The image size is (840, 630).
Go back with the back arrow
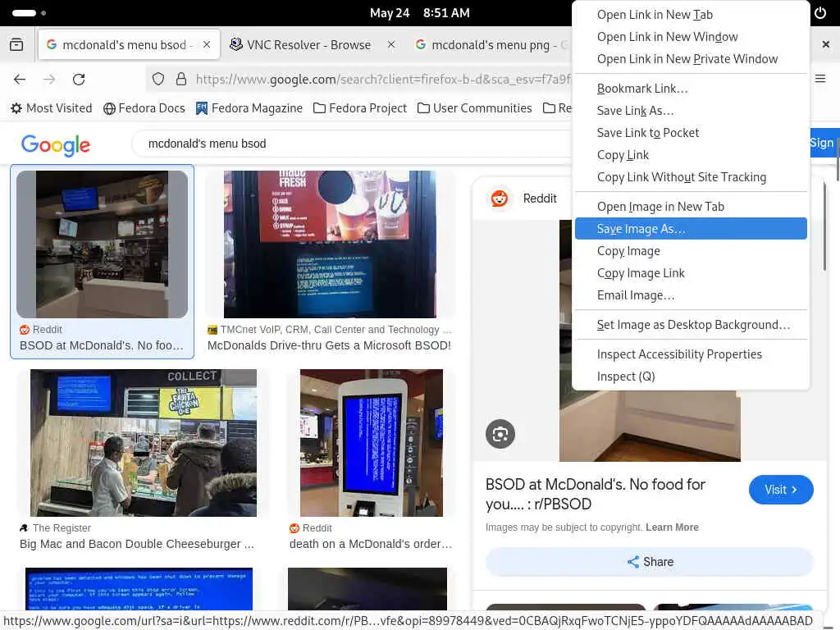tap(20, 80)
